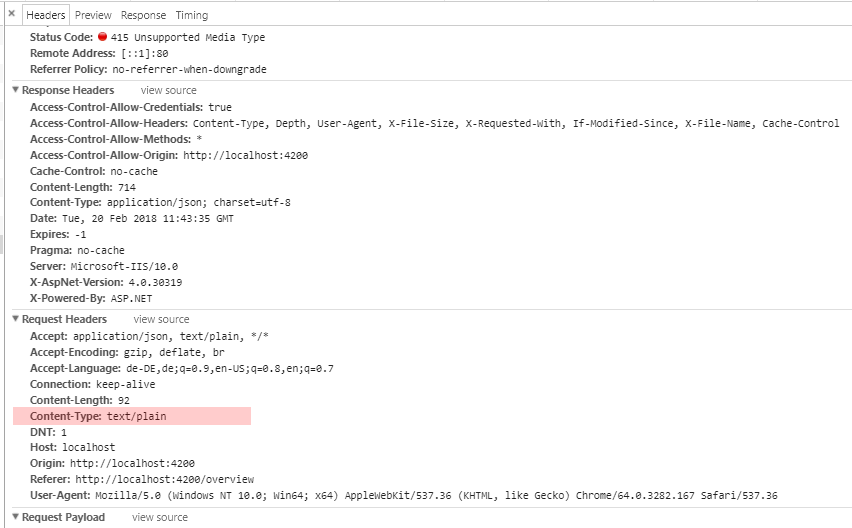Click view source next to Response Headers
This screenshot has width=852, height=528.
pos(168,90)
